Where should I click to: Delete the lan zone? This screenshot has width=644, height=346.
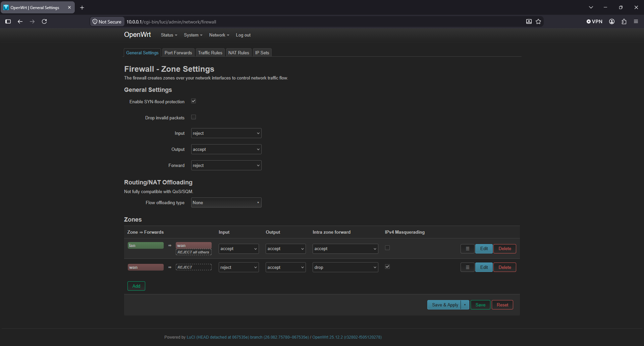click(x=505, y=249)
